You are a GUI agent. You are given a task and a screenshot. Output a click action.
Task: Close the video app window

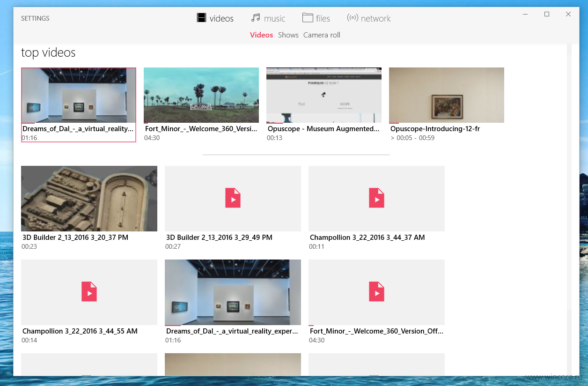click(x=568, y=15)
